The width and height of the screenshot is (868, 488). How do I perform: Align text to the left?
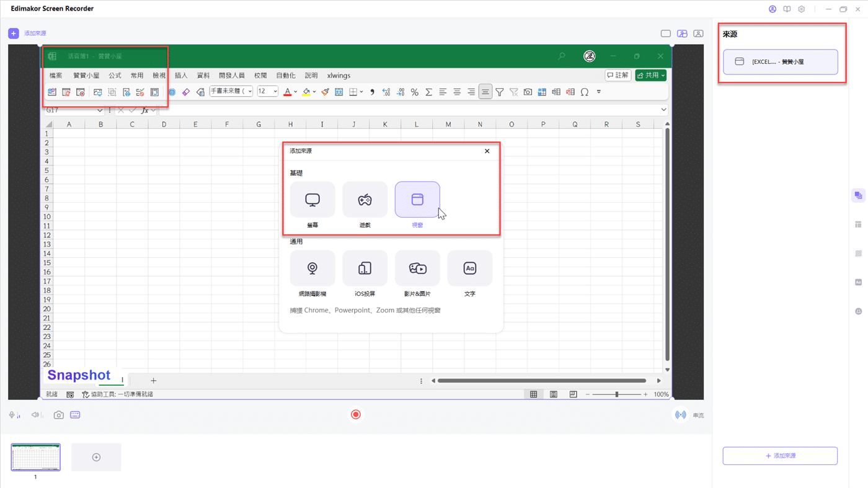pyautogui.click(x=443, y=92)
